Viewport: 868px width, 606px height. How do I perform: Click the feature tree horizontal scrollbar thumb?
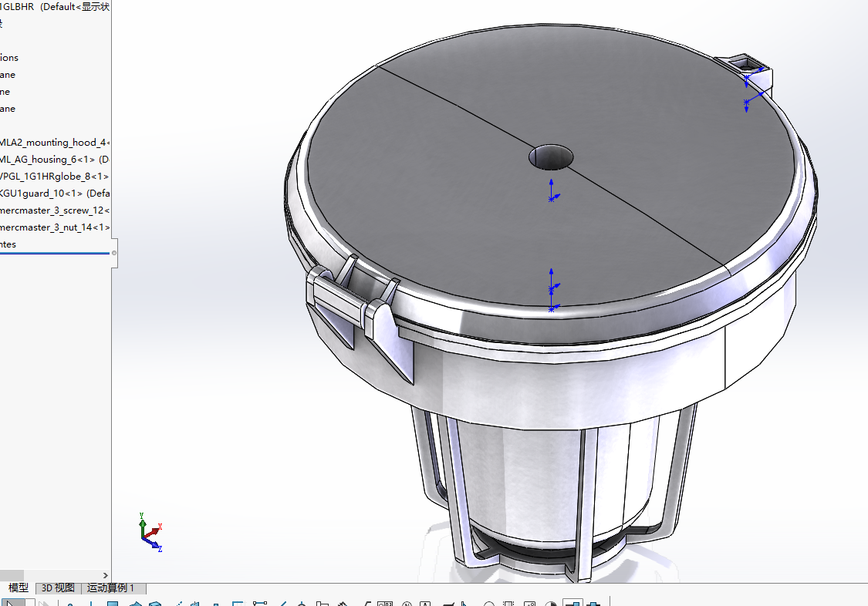click(12, 576)
